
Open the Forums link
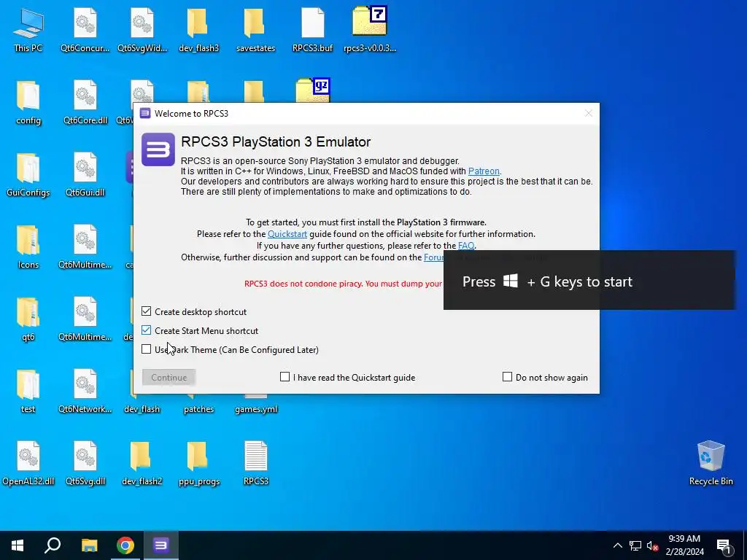(433, 257)
